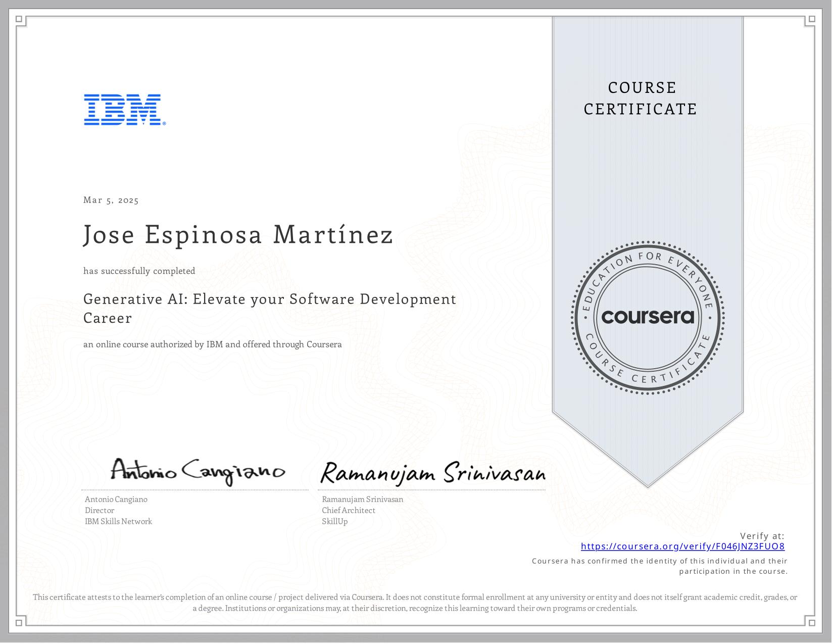Click the printed name 'Antonio Cangiano'
The image size is (833, 644).
(116, 500)
